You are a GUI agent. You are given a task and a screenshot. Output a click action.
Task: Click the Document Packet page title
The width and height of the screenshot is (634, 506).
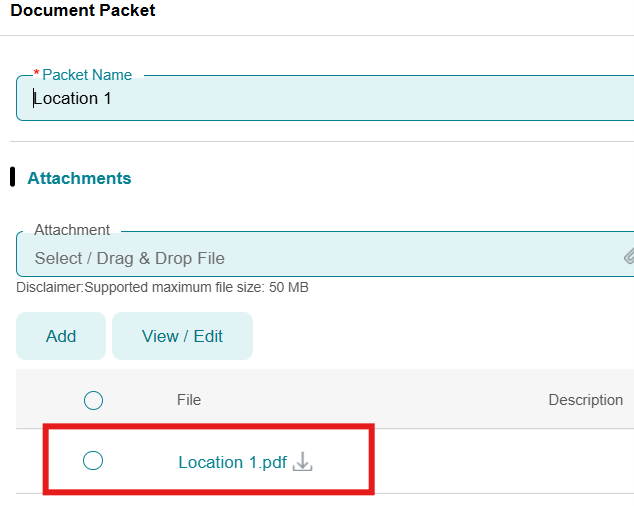tap(83, 11)
